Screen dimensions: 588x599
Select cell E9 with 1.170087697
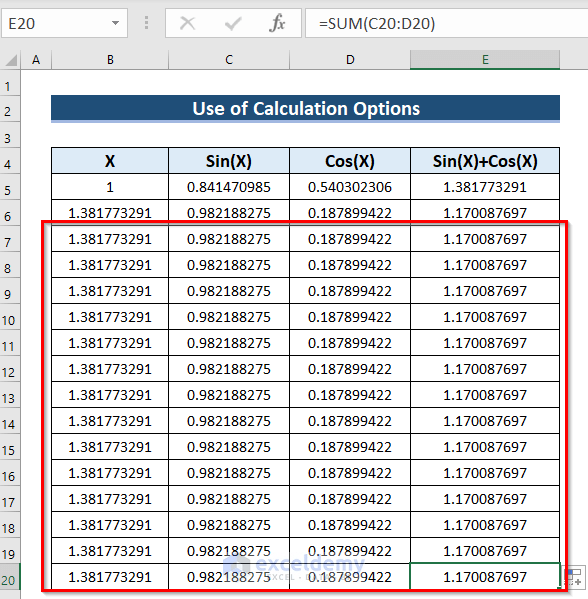pyautogui.click(x=485, y=291)
